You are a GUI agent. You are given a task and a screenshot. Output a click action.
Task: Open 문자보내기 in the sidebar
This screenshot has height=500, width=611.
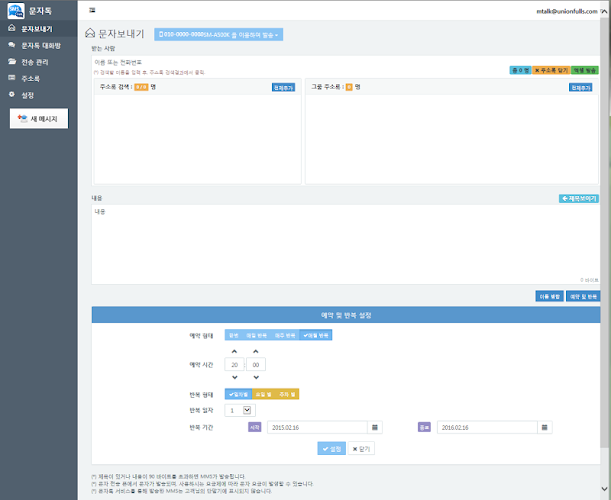coord(38,29)
